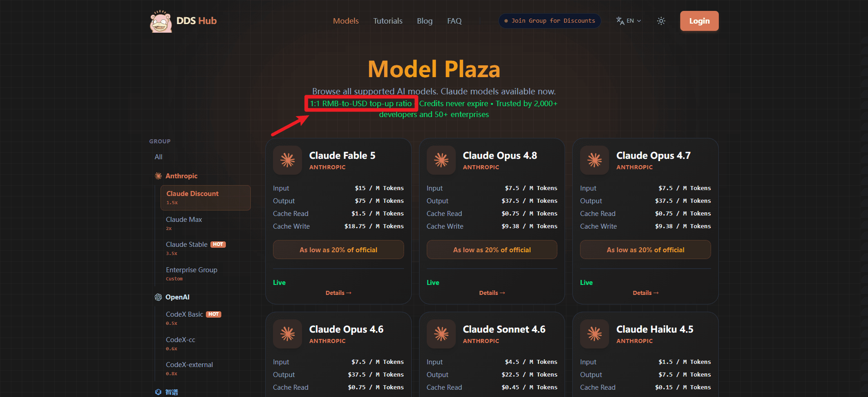Click the HOT badge beside Claude Stable

click(x=218, y=245)
